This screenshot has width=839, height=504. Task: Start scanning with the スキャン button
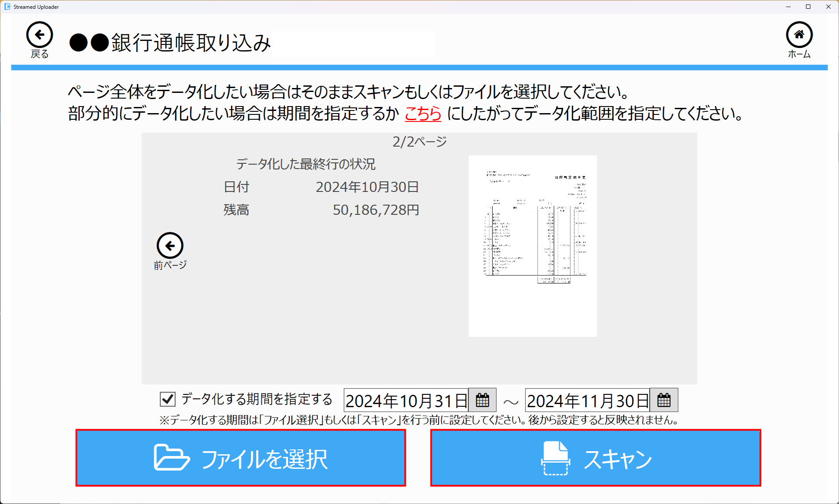pyautogui.click(x=596, y=458)
